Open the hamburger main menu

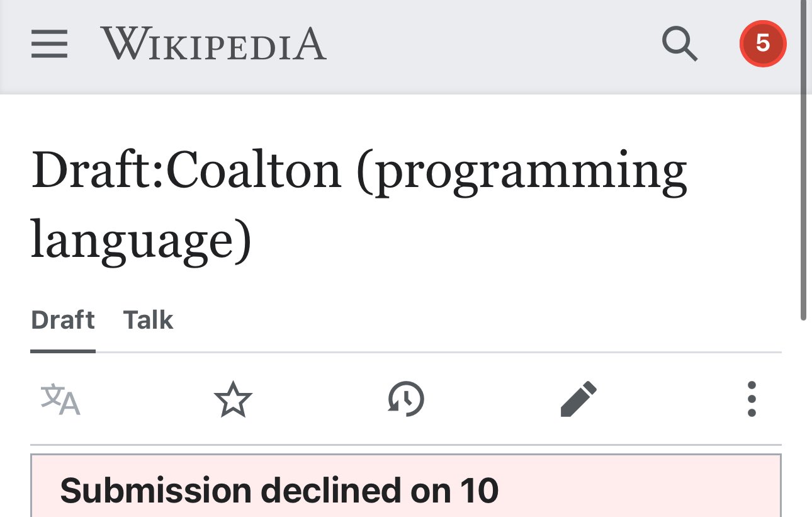49,45
